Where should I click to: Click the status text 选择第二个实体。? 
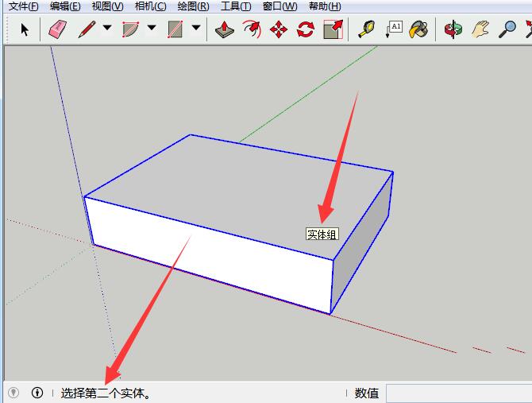(x=106, y=393)
